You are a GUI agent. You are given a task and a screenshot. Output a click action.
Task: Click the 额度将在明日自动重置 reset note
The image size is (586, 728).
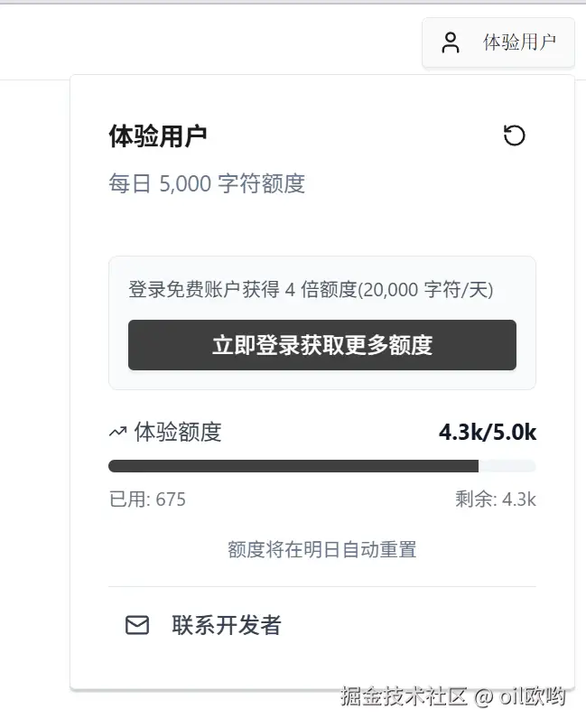(x=322, y=549)
